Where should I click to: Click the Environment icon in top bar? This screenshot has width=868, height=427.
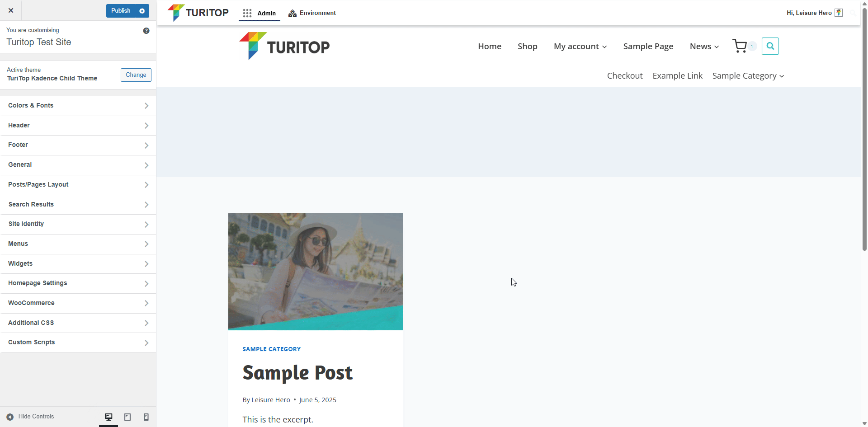click(292, 13)
